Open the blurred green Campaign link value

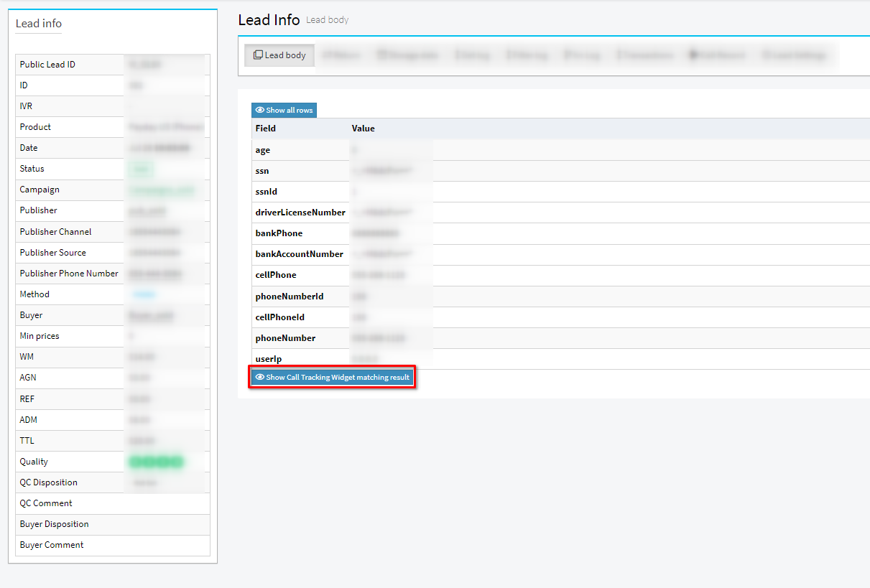pyautogui.click(x=152, y=190)
